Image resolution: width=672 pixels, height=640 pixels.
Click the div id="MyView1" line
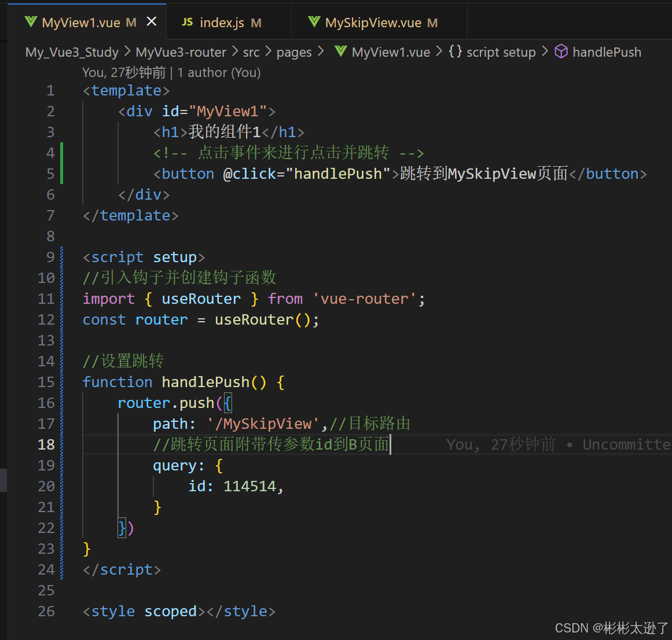tap(197, 111)
